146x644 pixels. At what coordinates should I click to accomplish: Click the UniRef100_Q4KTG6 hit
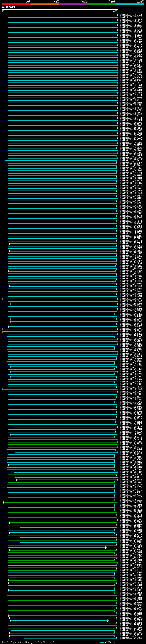tap(131, 198)
